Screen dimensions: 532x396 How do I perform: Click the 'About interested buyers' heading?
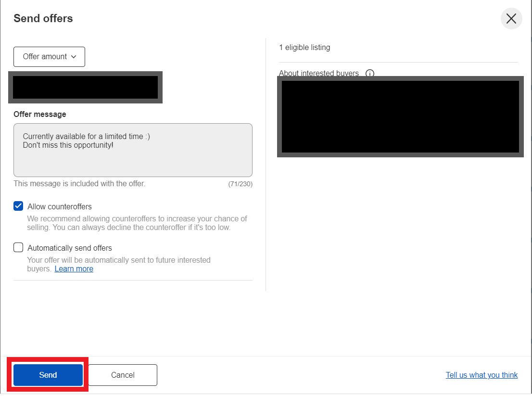click(319, 73)
